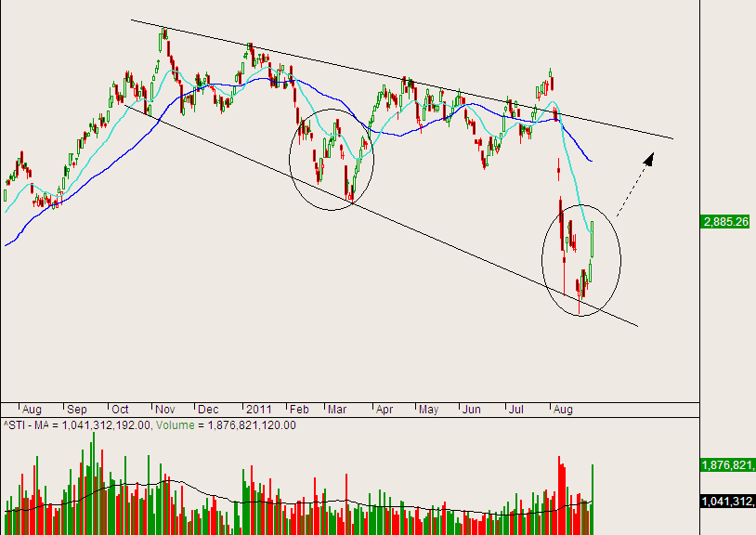Screen dimensions: 756x535
Task: Click the May month label on axis
Action: point(427,409)
